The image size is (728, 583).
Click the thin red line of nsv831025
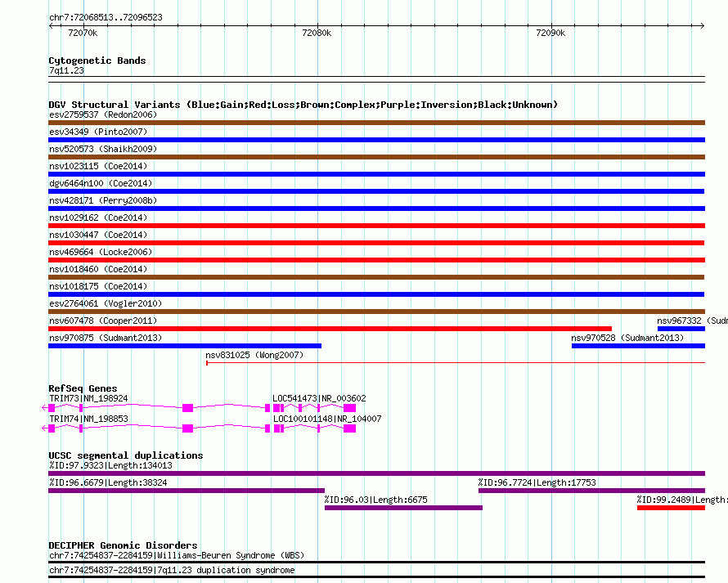point(456,362)
